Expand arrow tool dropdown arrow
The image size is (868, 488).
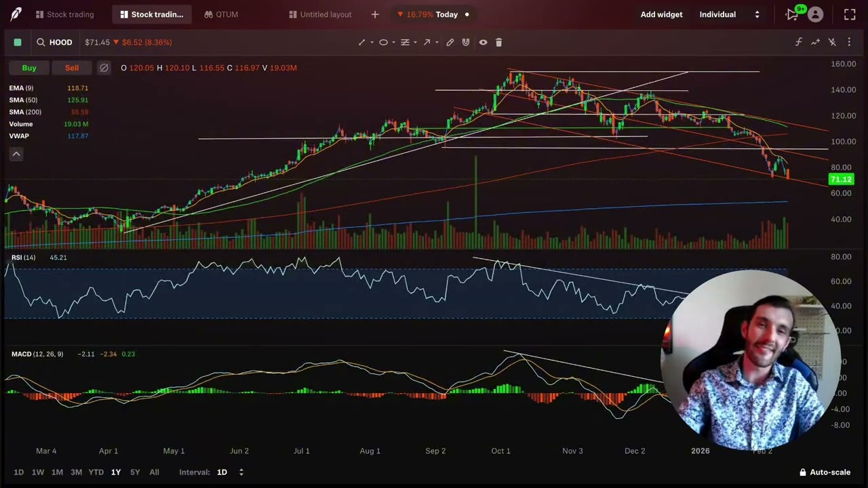click(437, 42)
